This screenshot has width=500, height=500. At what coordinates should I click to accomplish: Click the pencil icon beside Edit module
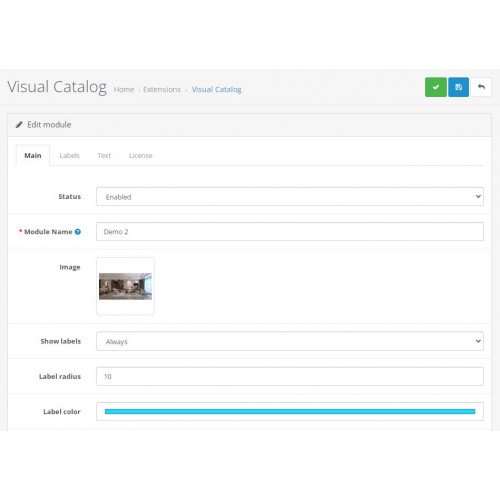pos(19,125)
